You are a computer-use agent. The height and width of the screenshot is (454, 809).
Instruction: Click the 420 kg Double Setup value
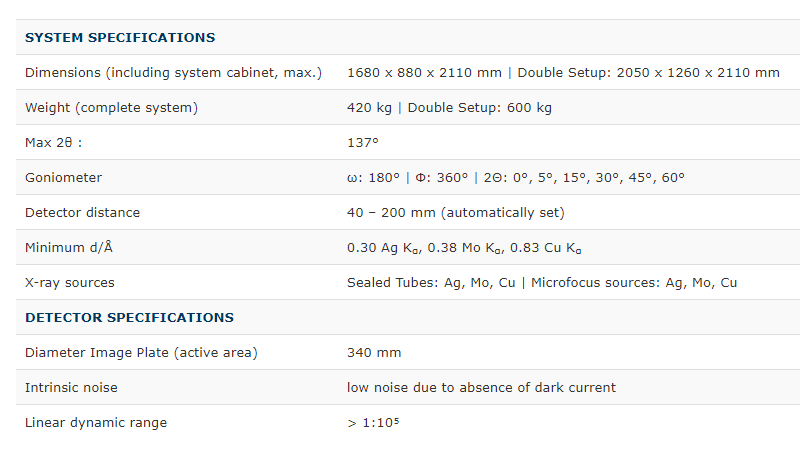pyautogui.click(x=449, y=108)
